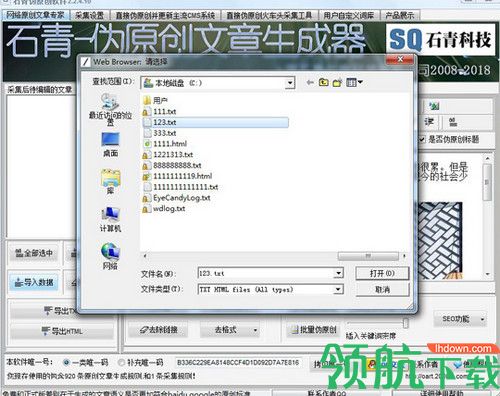This screenshot has height=396, width=500.
Task: Select 一类唯一码 radio button
Action: (x=67, y=362)
